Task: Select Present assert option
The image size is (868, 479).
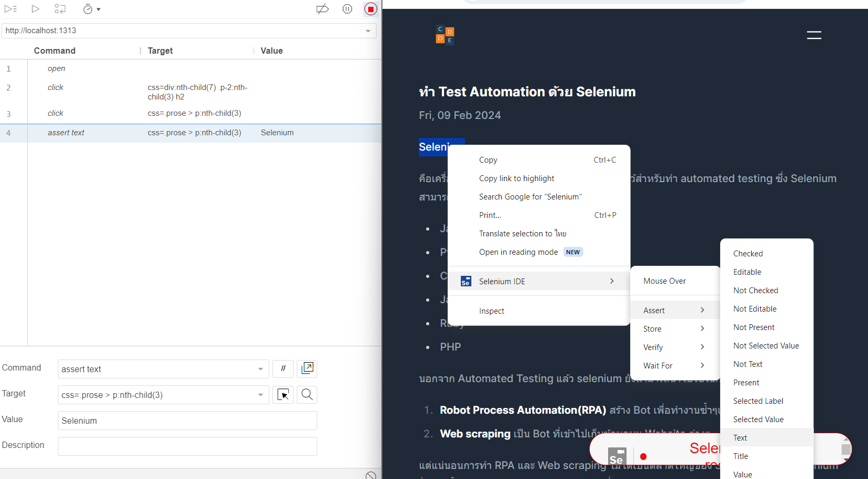Action: (x=766, y=383)
